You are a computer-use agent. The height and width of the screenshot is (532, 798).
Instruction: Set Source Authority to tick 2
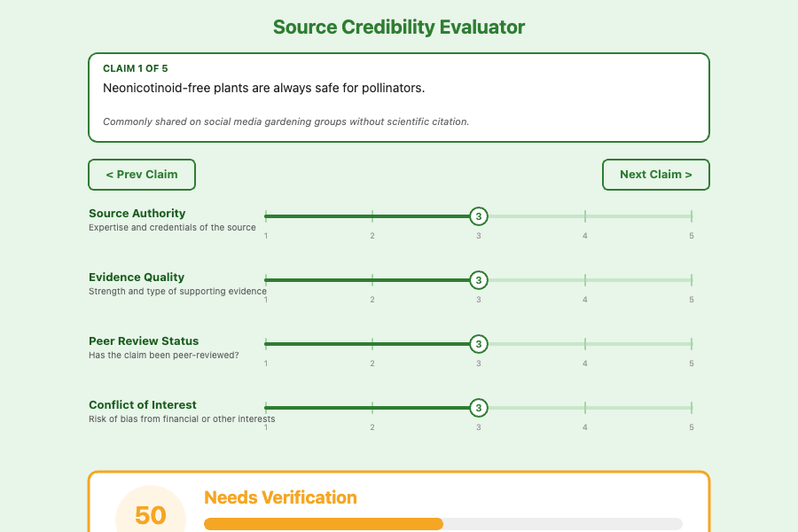coord(372,216)
